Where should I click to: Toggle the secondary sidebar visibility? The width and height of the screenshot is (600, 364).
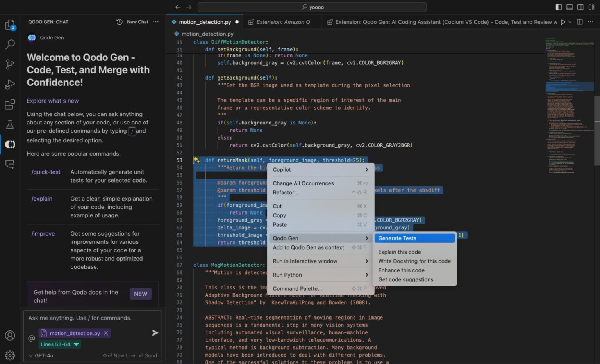tap(580, 7)
